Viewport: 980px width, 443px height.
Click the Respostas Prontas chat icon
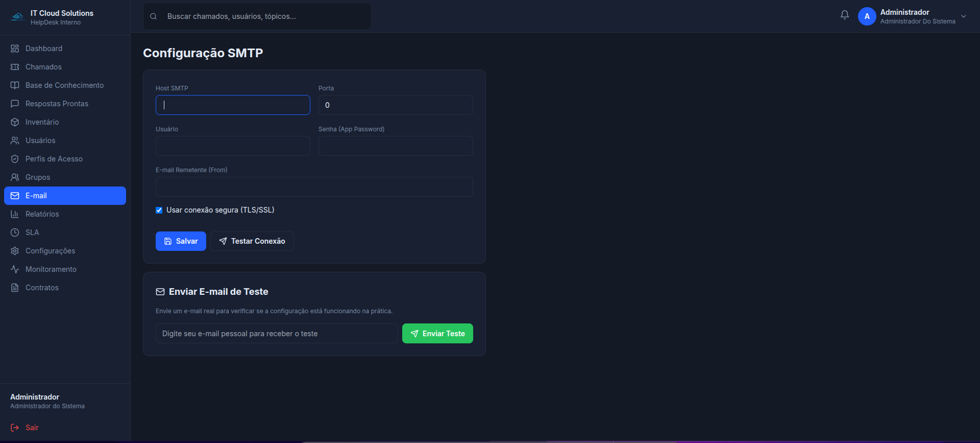[15, 104]
